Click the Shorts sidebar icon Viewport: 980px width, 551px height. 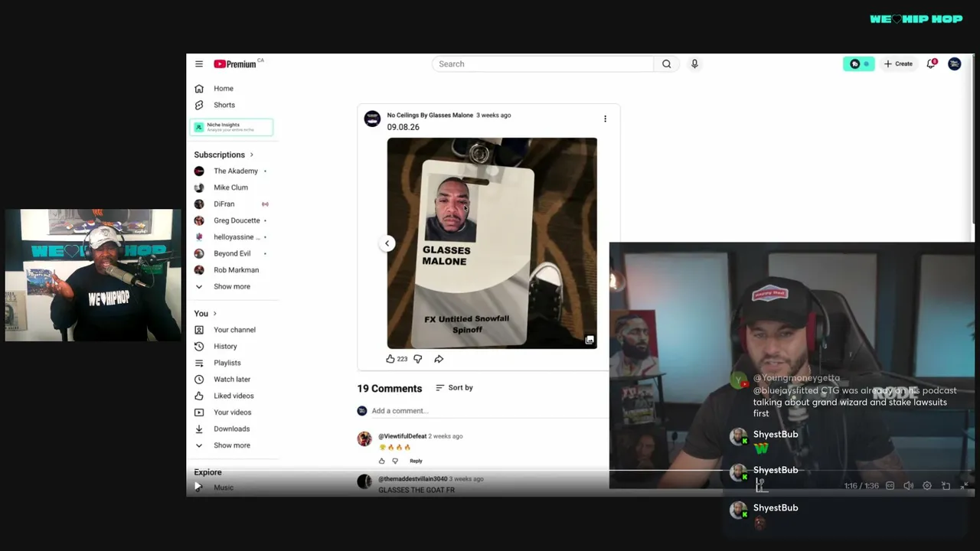(199, 105)
